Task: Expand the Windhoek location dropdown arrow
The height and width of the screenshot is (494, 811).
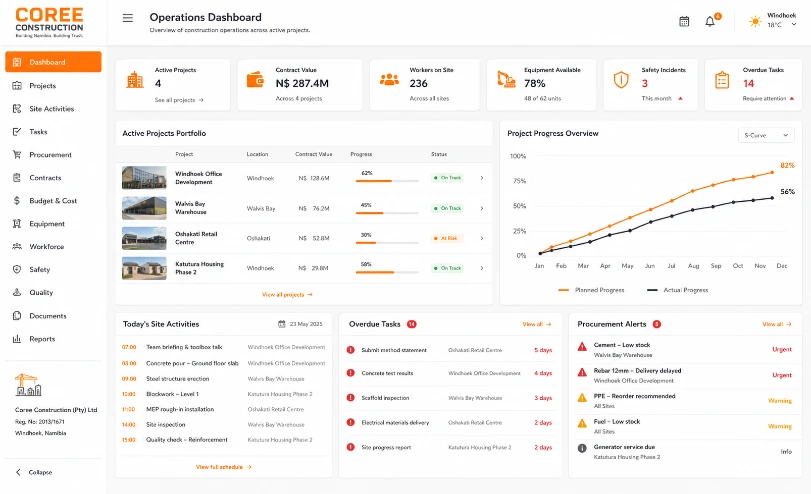Action: tap(794, 24)
